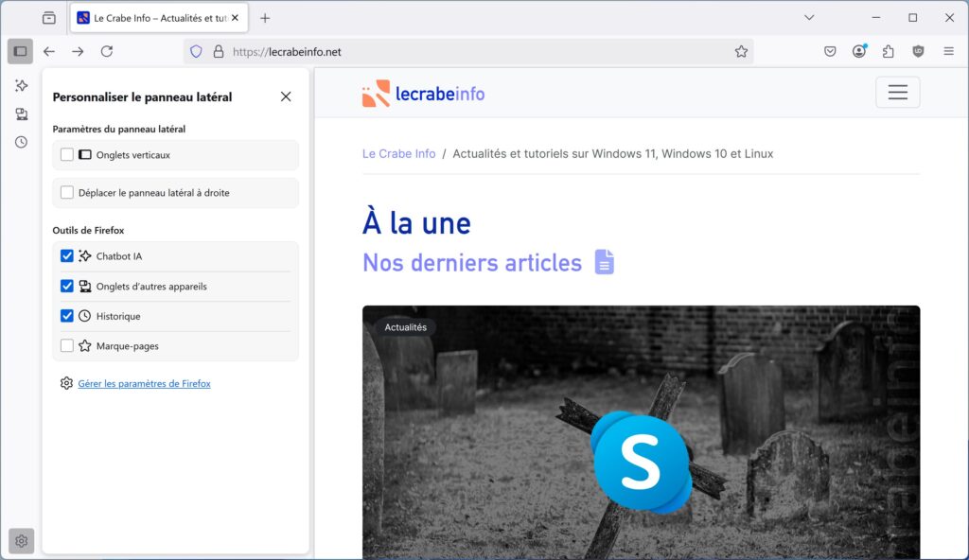Viewport: 969px width, 560px height.
Task: Toggle the sidebar button in the toolbar
Action: point(21,51)
